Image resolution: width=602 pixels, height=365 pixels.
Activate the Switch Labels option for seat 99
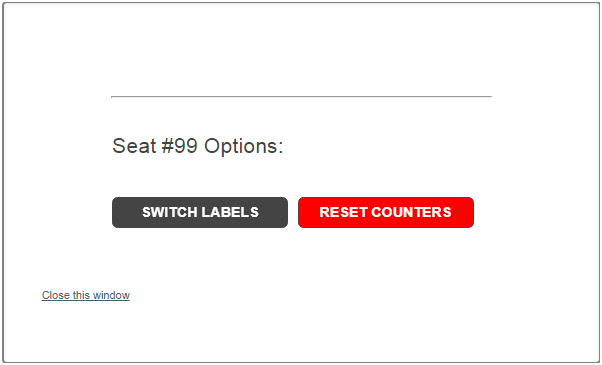point(200,212)
